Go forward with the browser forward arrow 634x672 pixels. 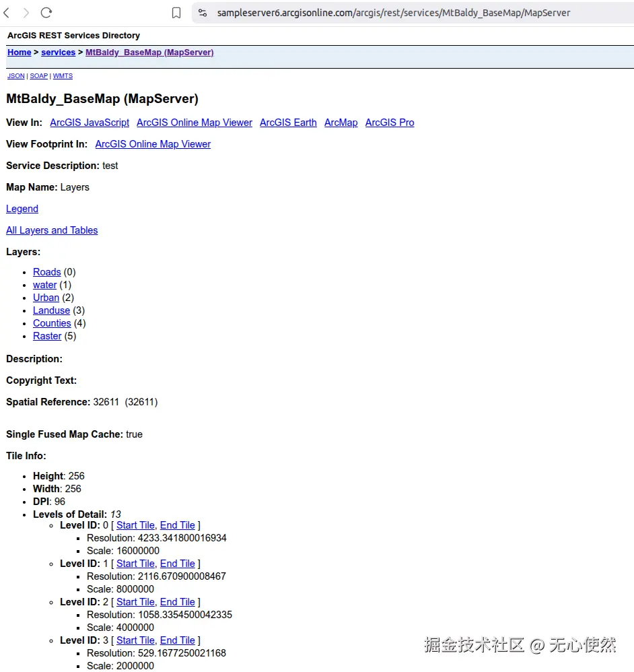pyautogui.click(x=26, y=13)
